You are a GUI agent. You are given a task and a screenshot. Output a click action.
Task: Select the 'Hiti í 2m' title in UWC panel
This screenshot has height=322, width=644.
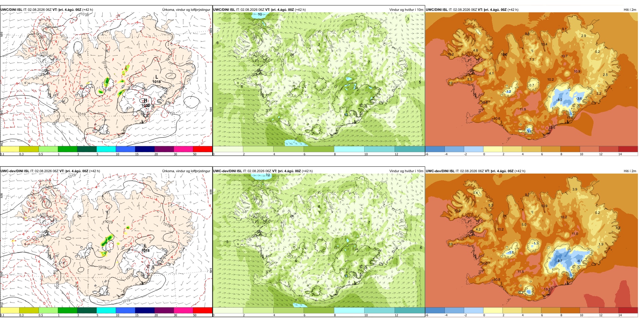(630, 10)
